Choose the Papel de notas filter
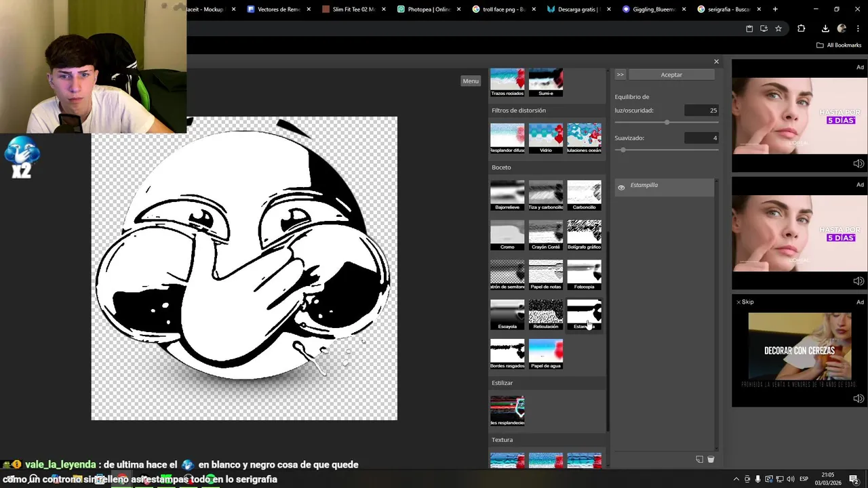This screenshot has width=868, height=488. (546, 274)
